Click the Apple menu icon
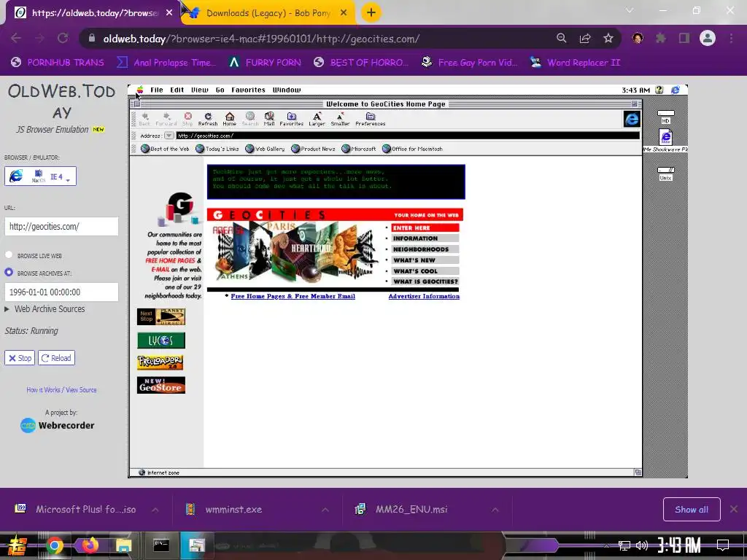The height and width of the screenshot is (560, 747). click(139, 90)
